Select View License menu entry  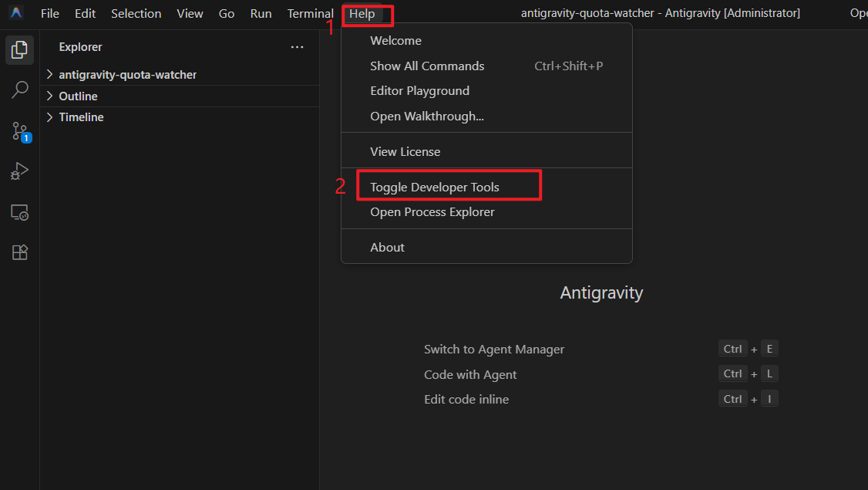[486, 151]
